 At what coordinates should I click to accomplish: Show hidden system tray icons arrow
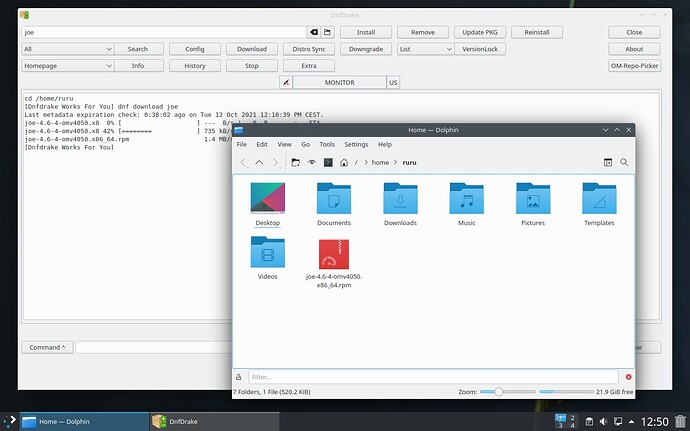[631, 421]
